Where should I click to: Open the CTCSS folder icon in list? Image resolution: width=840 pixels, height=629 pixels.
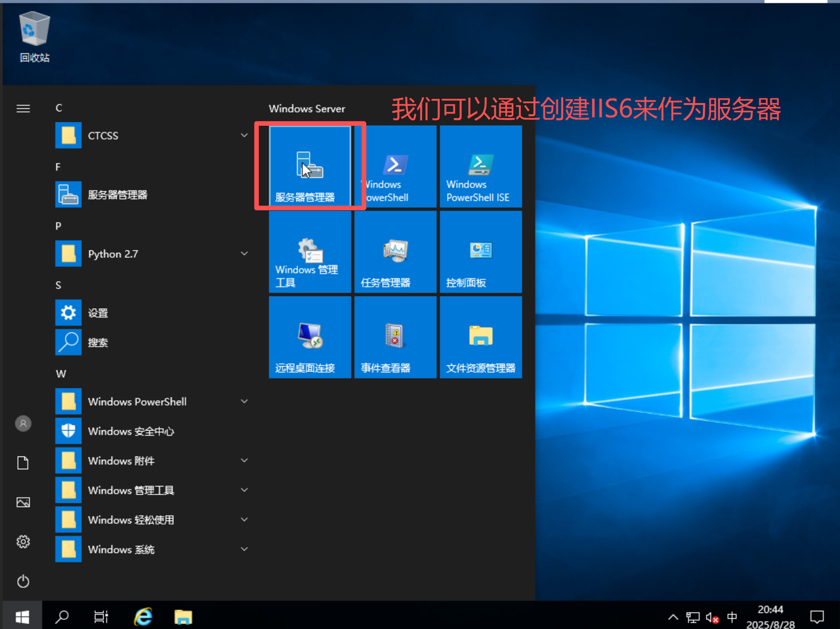click(x=68, y=136)
